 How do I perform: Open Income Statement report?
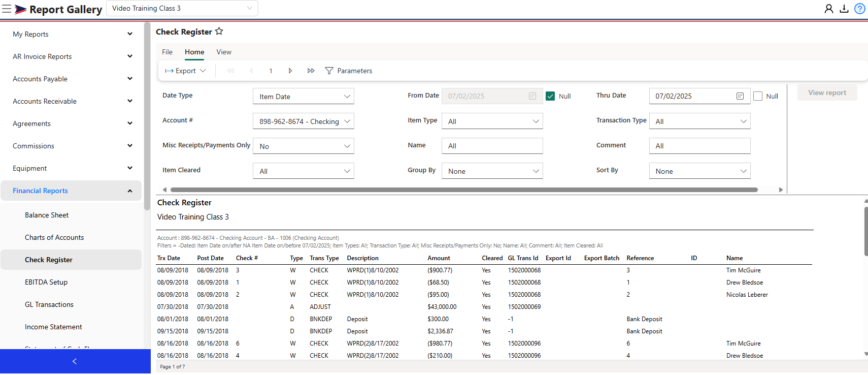click(x=53, y=327)
